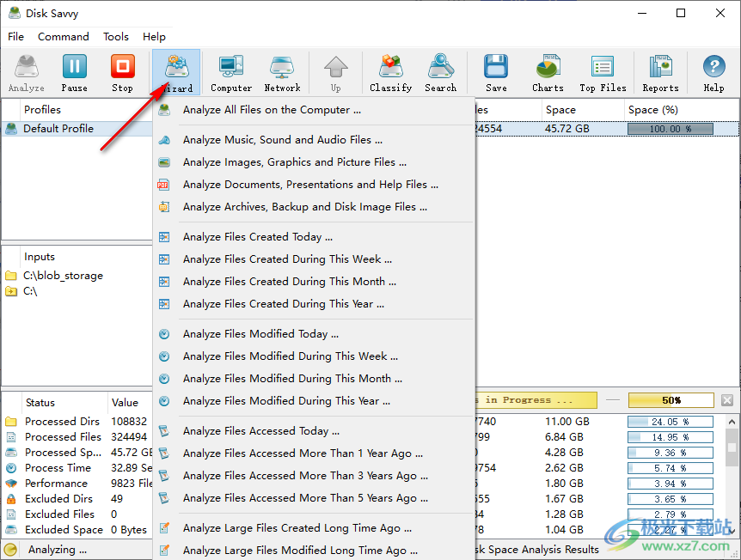Open the Tools menu
This screenshot has height=560, width=741.
tap(116, 36)
